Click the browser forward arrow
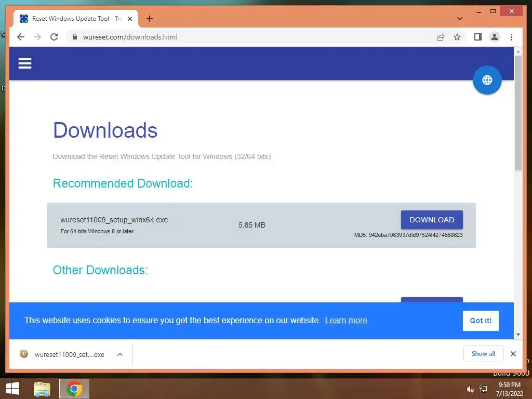532x399 pixels. pyautogui.click(x=37, y=37)
